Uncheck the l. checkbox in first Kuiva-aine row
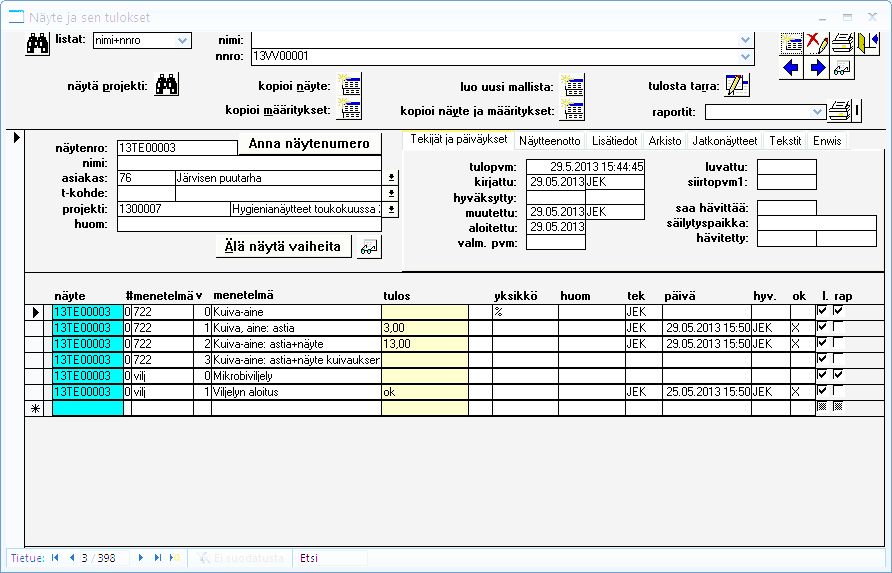 pos(822,311)
